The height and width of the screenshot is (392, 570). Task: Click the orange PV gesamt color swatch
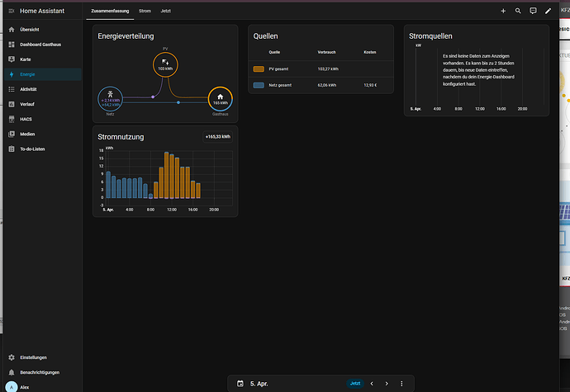(x=259, y=69)
